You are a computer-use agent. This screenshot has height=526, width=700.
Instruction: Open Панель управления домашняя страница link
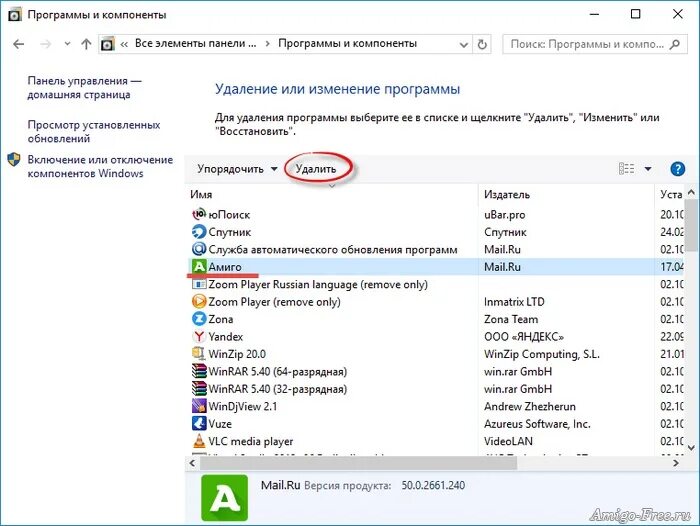[x=85, y=88]
